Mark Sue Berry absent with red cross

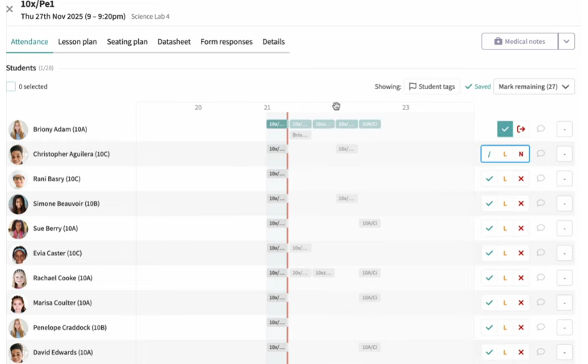tap(521, 229)
